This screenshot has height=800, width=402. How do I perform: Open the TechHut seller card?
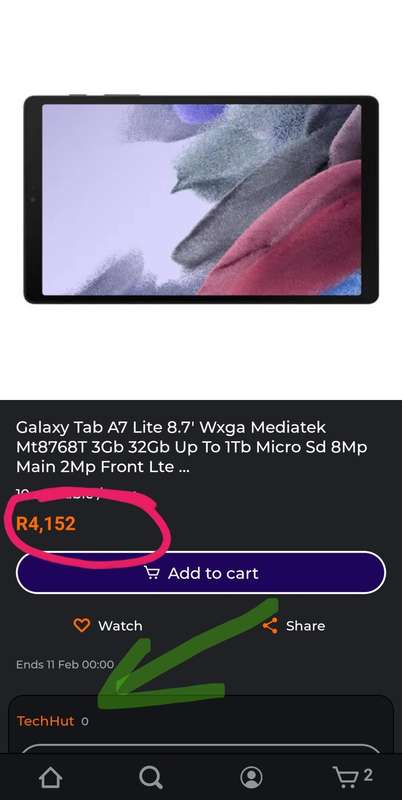[201, 724]
